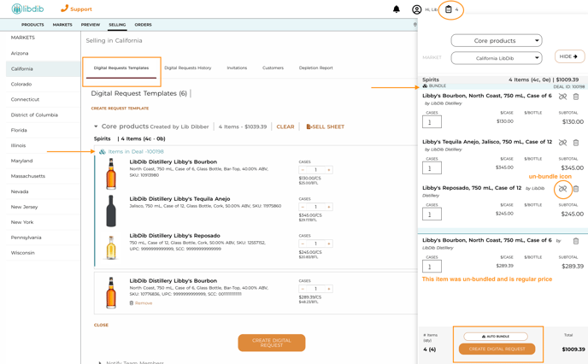This screenshot has width=588, height=364.
Task: Select Connecticut market
Action: [x=43, y=99]
